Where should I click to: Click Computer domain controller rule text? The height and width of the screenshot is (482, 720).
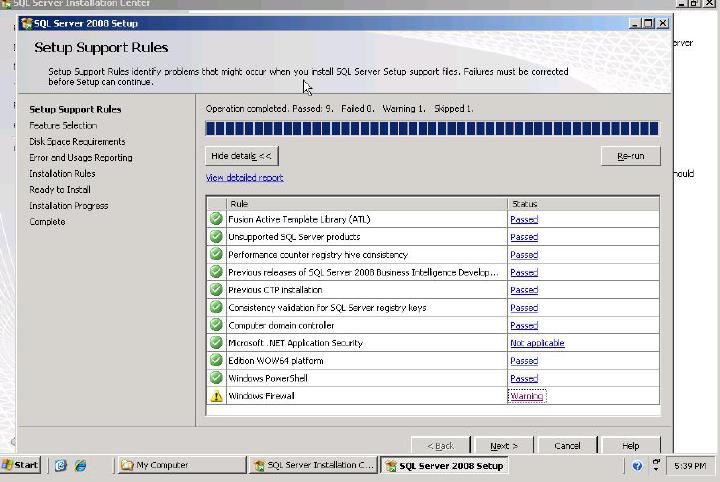tap(281, 325)
